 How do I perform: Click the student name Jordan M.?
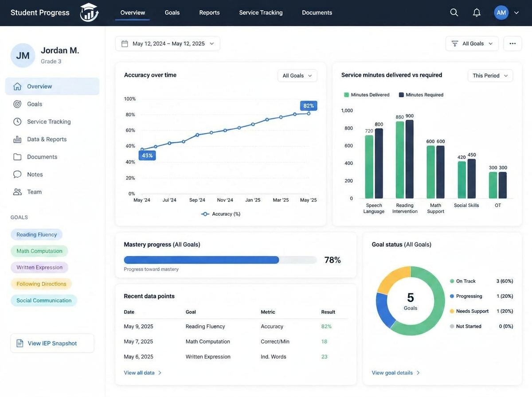click(x=60, y=51)
